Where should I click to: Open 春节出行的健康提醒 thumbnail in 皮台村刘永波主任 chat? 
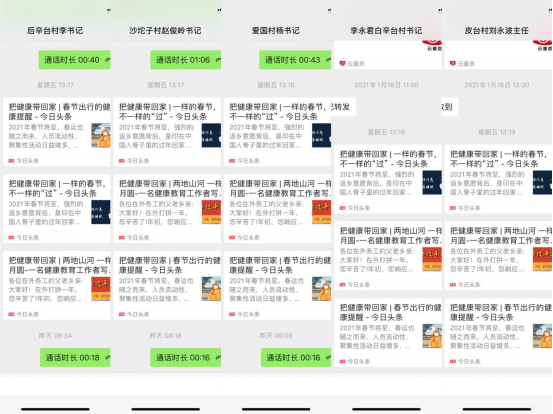point(542,336)
